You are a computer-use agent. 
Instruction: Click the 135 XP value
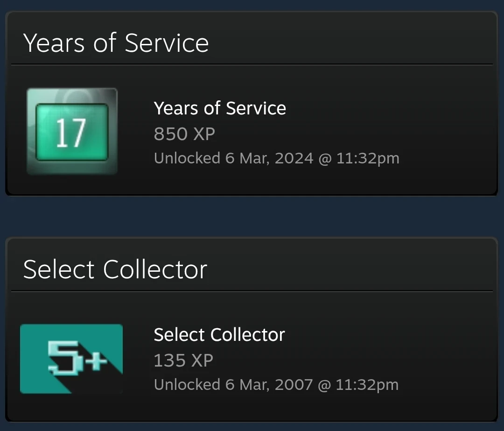[183, 360]
